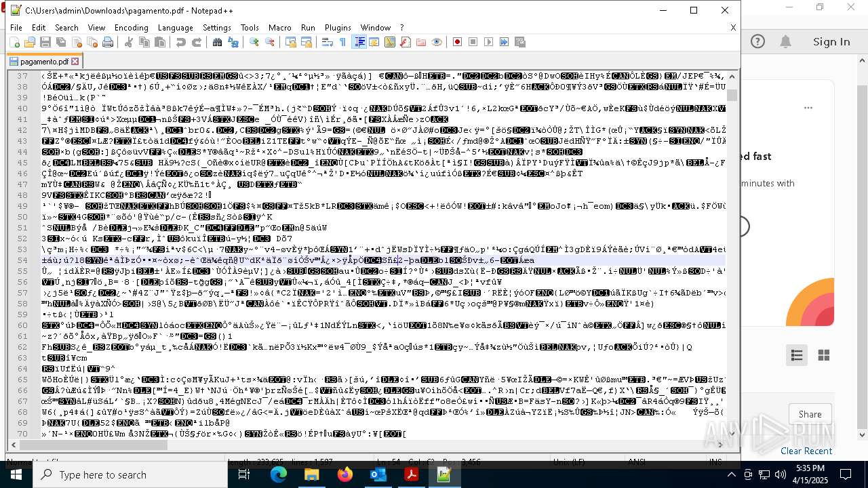
Task: Click the Open file toolbar icon
Action: coord(30,42)
